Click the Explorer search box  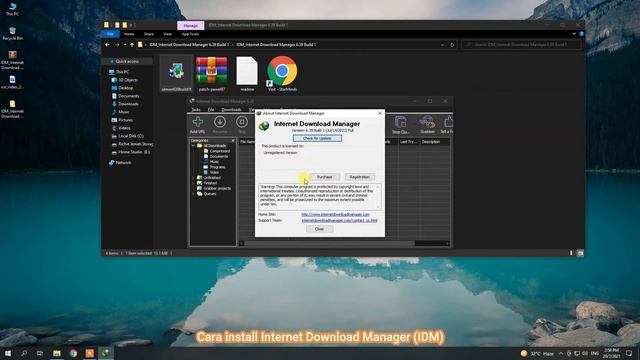(521, 44)
